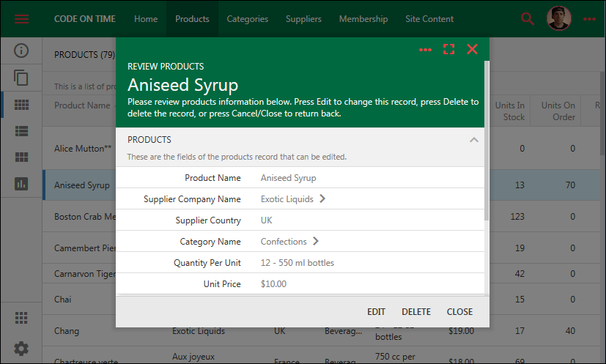Sort by the Units In Stock column header
This screenshot has height=364, width=606.
(510, 111)
